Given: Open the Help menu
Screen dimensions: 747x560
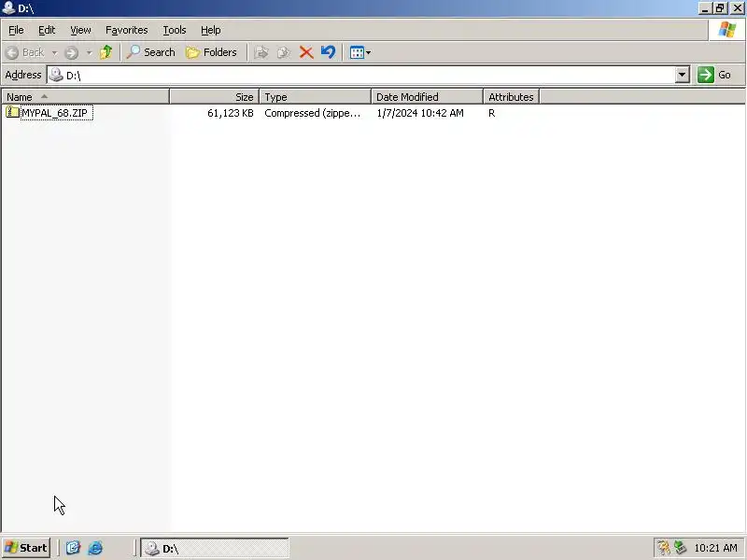Looking at the screenshot, I should point(211,30).
